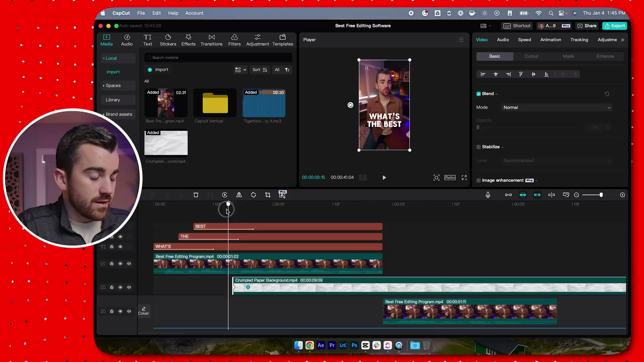Open the media view layout dropdown
Screen dimensions: 644x362
pyautogui.click(x=241, y=70)
